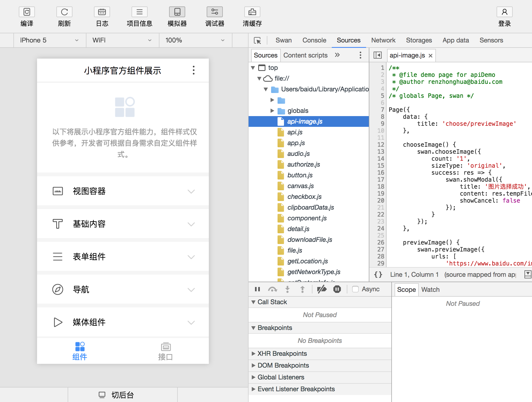Switch to the Storages tab
Viewport: 532px width, 402px height.
tap(419, 40)
